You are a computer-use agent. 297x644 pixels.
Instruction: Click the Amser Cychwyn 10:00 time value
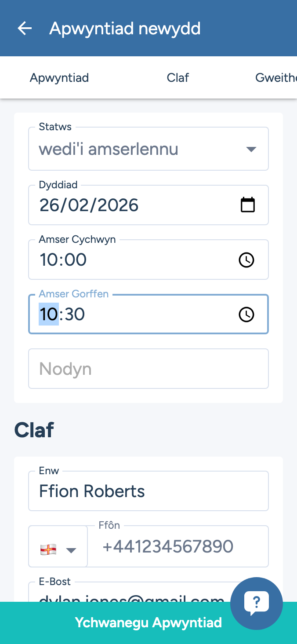pos(63,260)
